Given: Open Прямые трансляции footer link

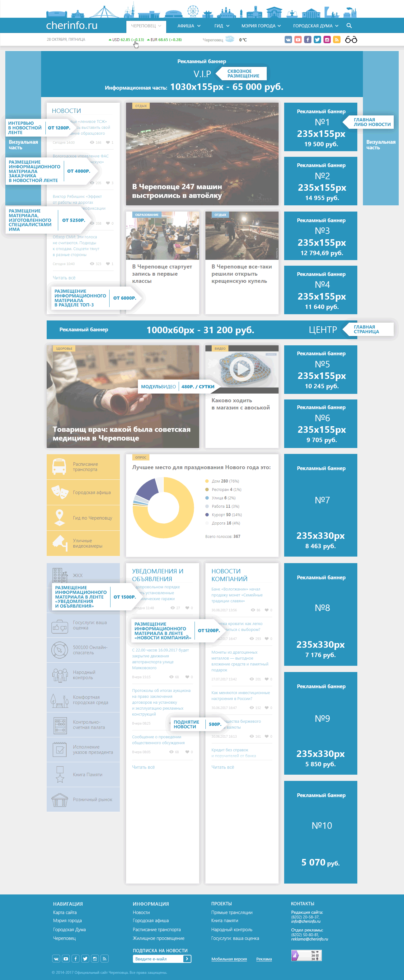Looking at the screenshot, I should coord(232,912).
